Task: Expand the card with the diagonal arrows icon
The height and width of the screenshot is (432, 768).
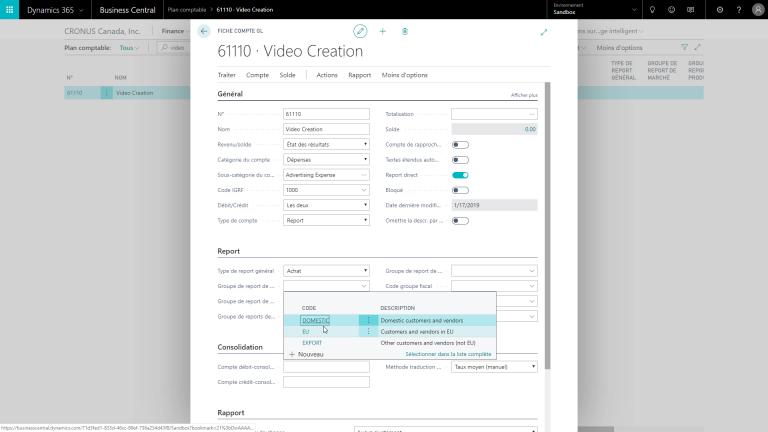Action: (x=544, y=32)
